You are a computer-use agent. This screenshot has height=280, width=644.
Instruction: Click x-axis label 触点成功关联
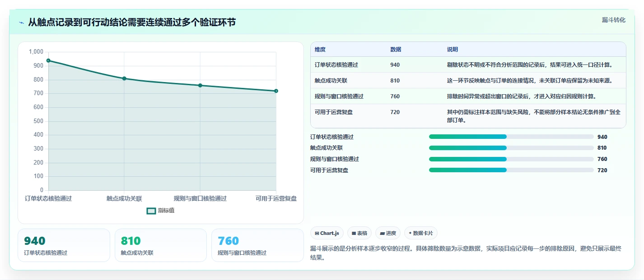[124, 198]
